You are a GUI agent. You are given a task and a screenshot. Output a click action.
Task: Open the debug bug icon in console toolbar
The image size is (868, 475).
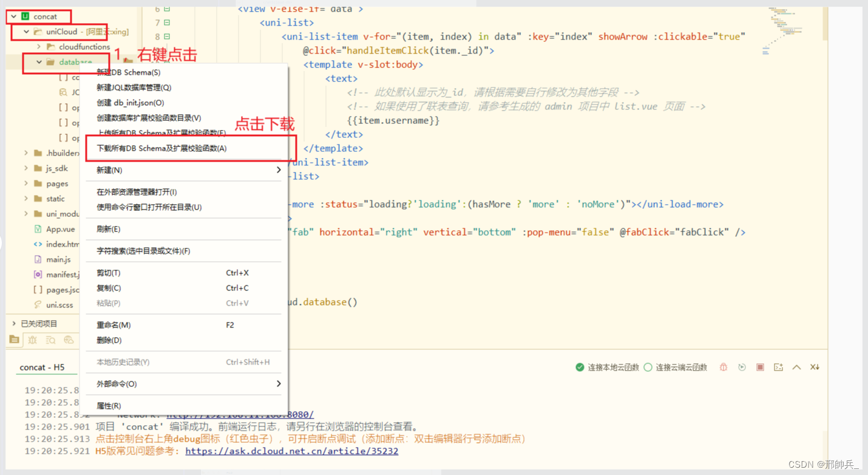[724, 367]
